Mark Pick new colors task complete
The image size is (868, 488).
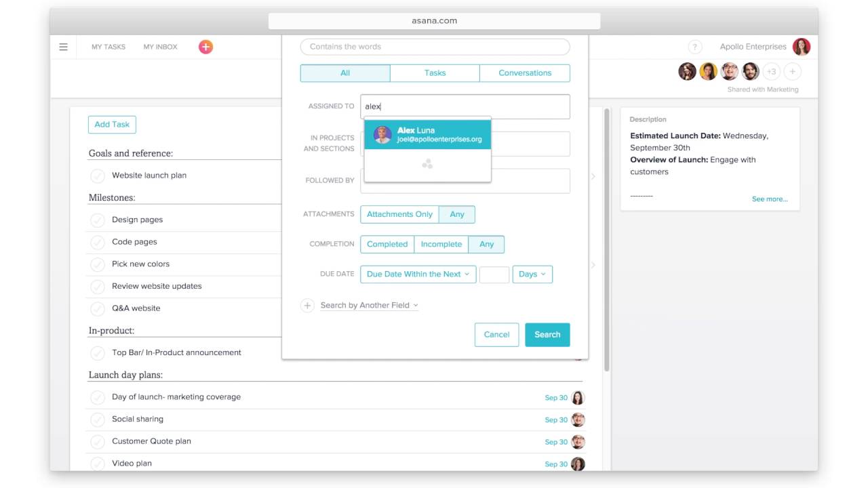[98, 264]
